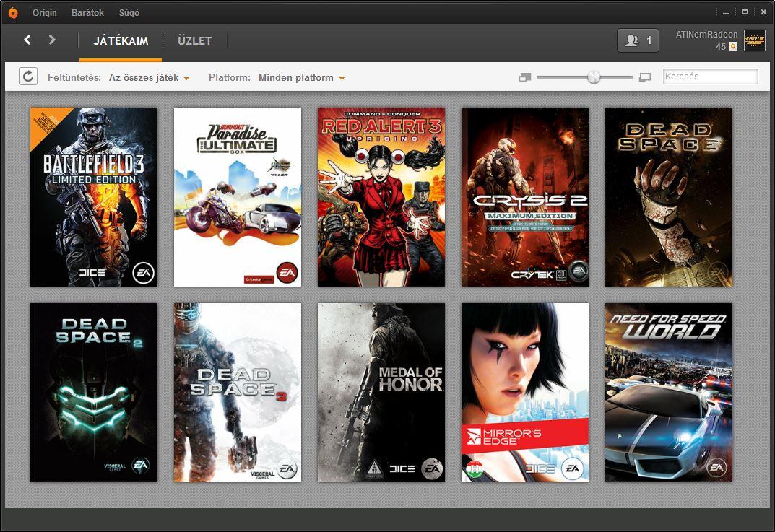Select the Medal of Honor cover
The height and width of the screenshot is (532, 775).
(381, 393)
